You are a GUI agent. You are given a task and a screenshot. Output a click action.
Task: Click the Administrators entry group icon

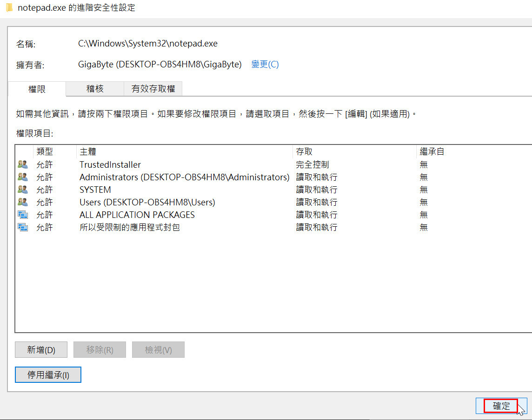click(x=22, y=177)
